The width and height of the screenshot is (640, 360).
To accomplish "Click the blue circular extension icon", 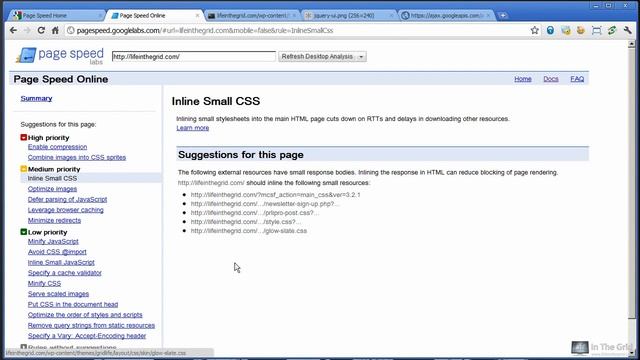I will 550,30.
